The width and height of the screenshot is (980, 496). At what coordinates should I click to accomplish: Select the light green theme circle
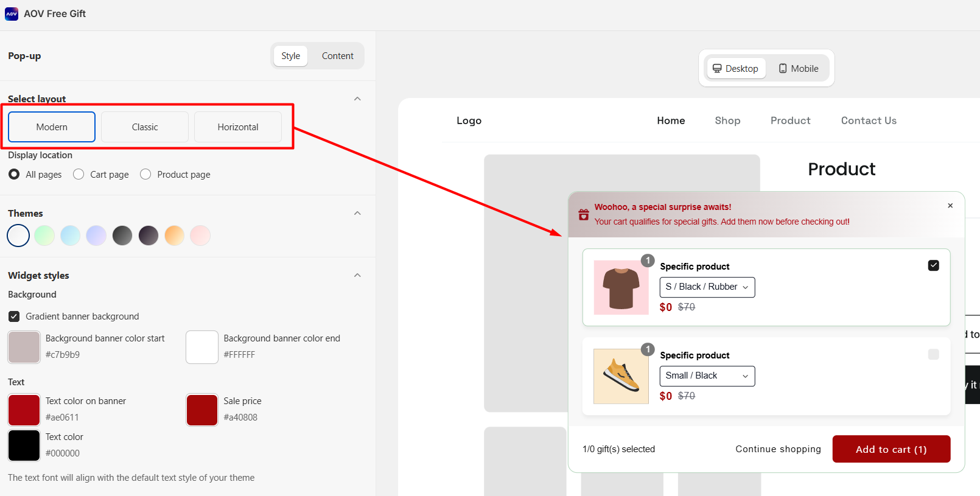coord(44,236)
